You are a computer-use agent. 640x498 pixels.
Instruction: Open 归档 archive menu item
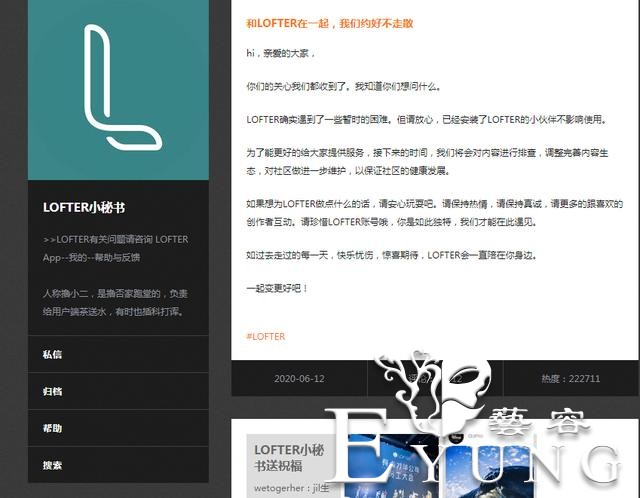pyautogui.click(x=118, y=391)
